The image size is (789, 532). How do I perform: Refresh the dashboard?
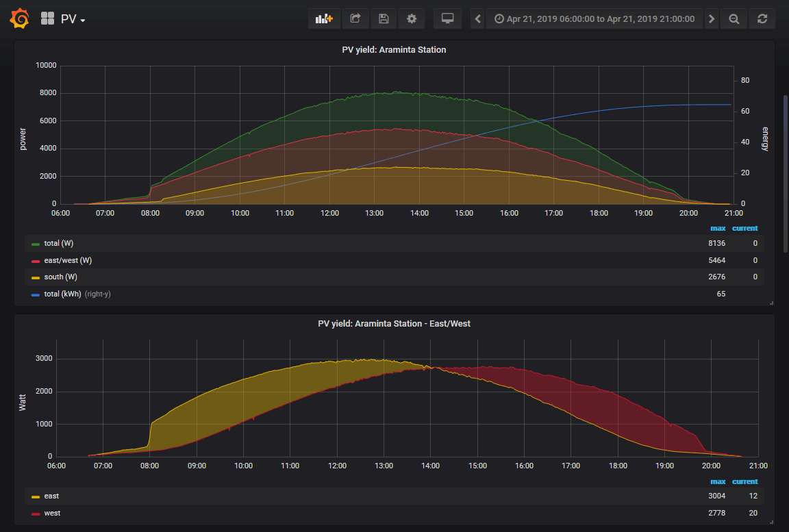point(762,18)
